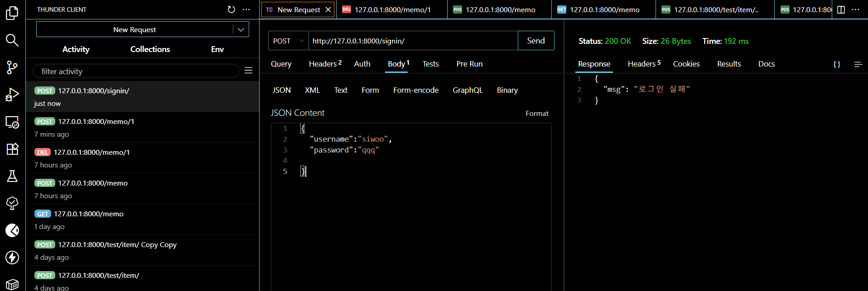Viewport: 868px width, 291px height.
Task: Close the New Request tab
Action: click(x=328, y=10)
